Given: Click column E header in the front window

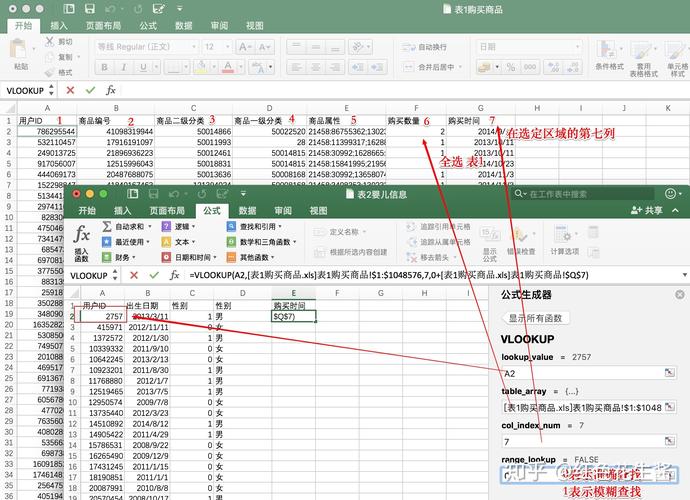Looking at the screenshot, I should point(294,293).
